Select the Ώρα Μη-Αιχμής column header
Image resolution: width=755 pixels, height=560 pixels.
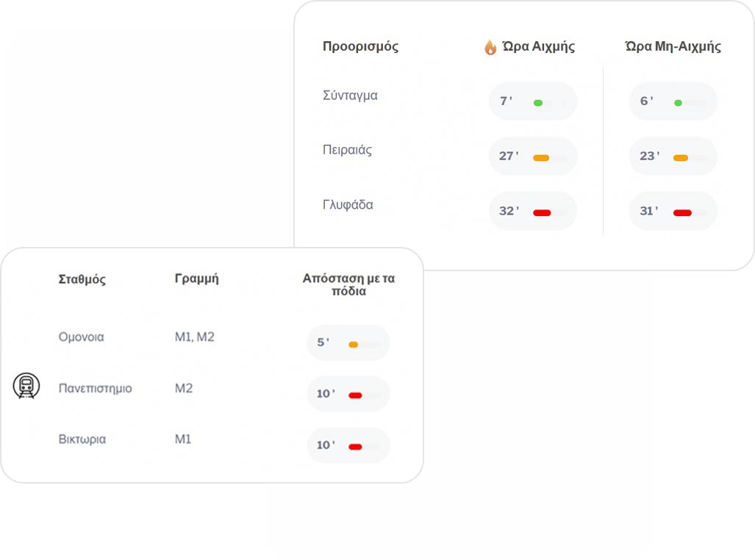[x=673, y=46]
